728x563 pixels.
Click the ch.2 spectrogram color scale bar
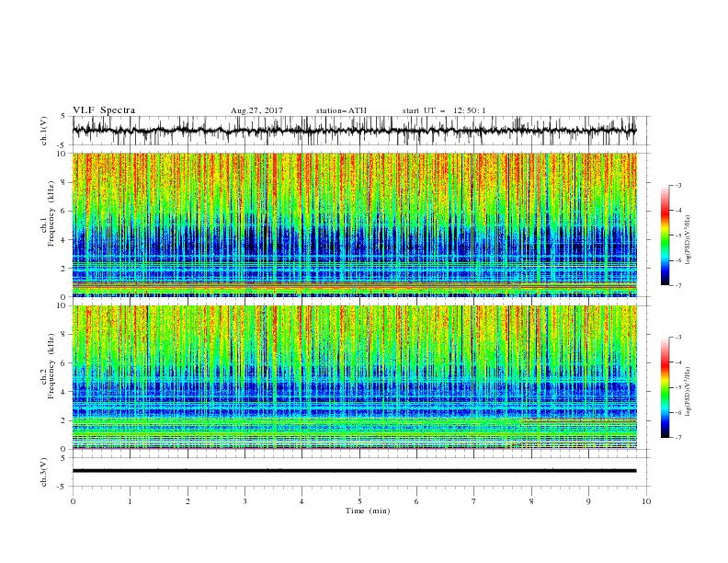[x=665, y=387]
